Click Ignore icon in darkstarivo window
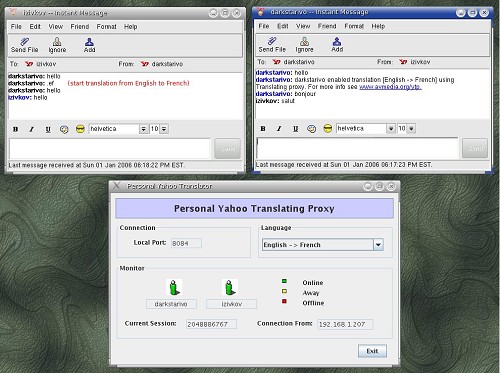Viewport: 500px width, 373px height. 304,41
